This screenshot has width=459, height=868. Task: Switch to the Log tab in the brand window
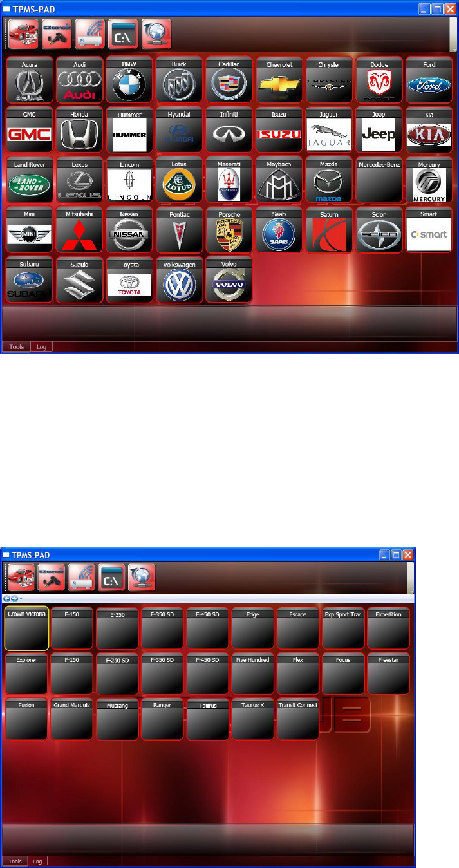tap(41, 346)
